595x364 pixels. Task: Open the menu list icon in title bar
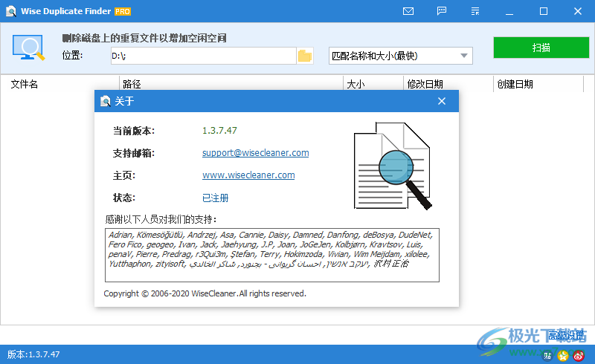[475, 11]
